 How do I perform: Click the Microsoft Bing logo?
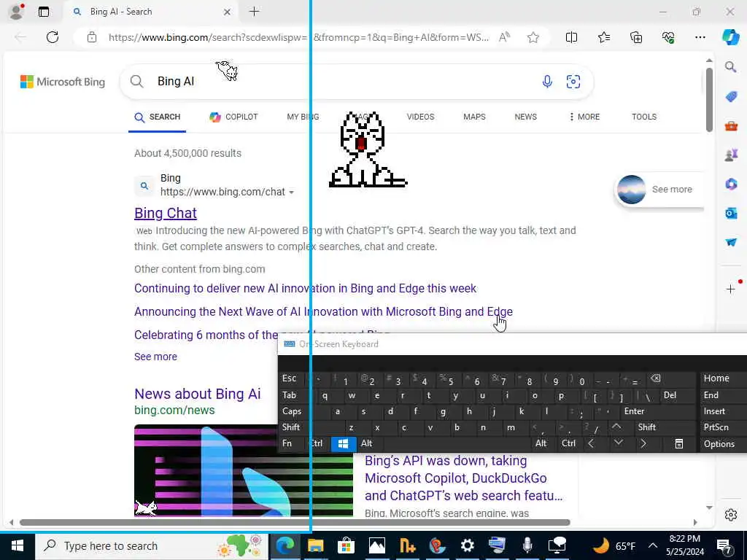pyautogui.click(x=63, y=82)
